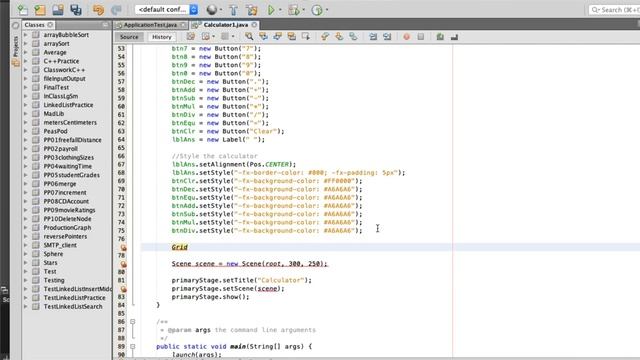Click Stop Macro Recording icon

(420, 37)
